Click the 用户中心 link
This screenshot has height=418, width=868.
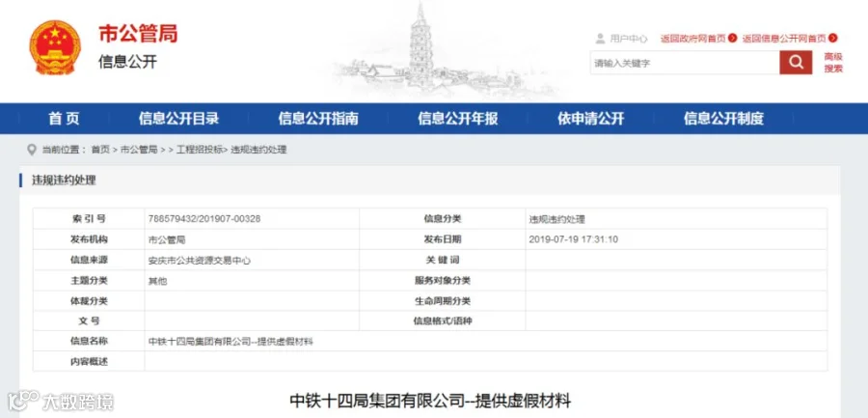coord(629,39)
